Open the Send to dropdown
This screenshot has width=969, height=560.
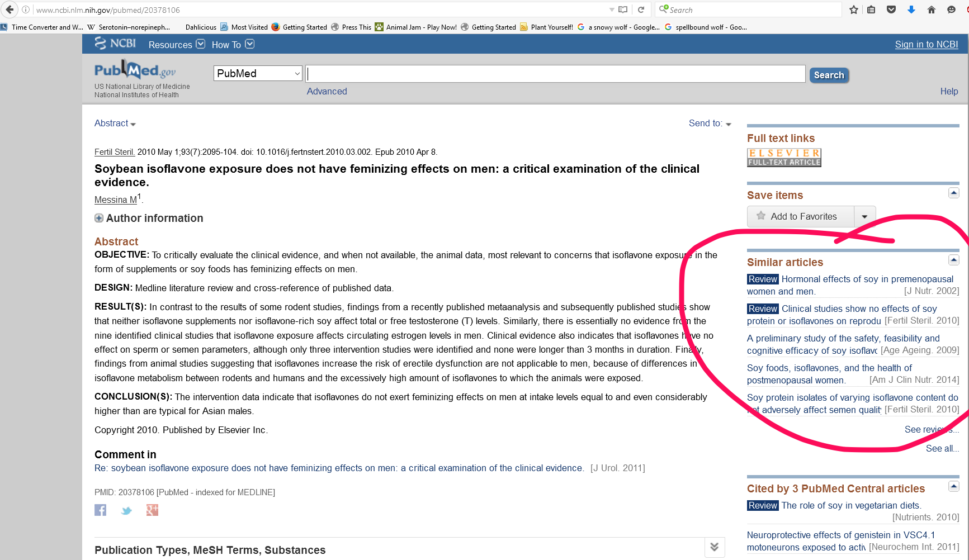coord(710,124)
